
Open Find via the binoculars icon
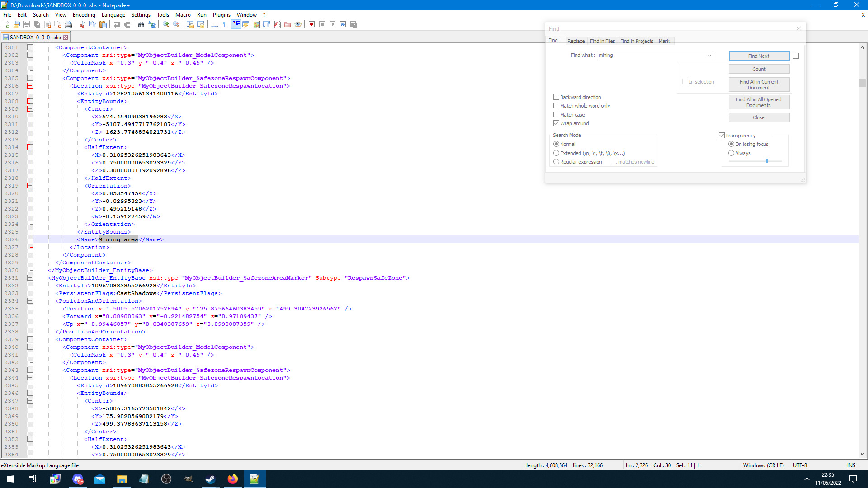point(142,24)
